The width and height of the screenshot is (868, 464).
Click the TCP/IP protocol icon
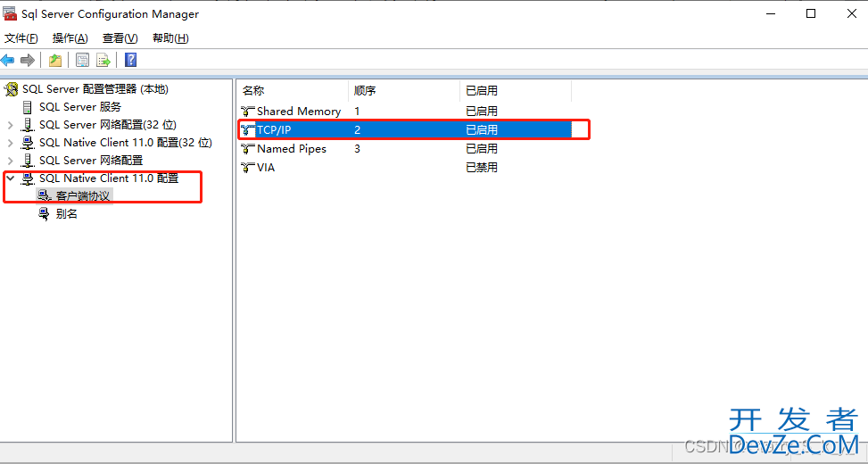247,130
